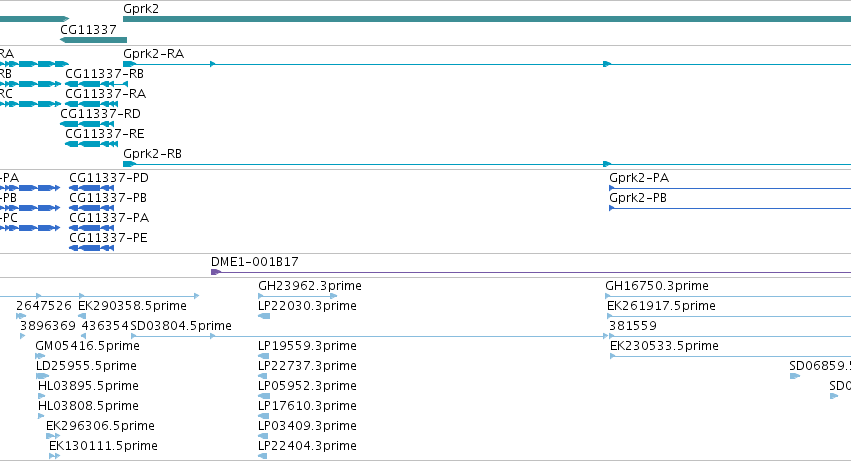This screenshot has height=461, width=851.
Task: Click the 436354 feature label
Action: 105,326
